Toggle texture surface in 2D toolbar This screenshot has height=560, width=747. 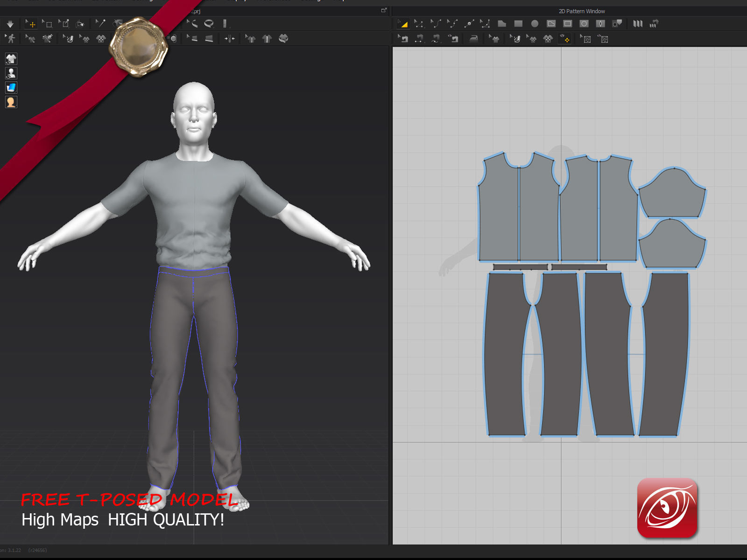coord(548,39)
